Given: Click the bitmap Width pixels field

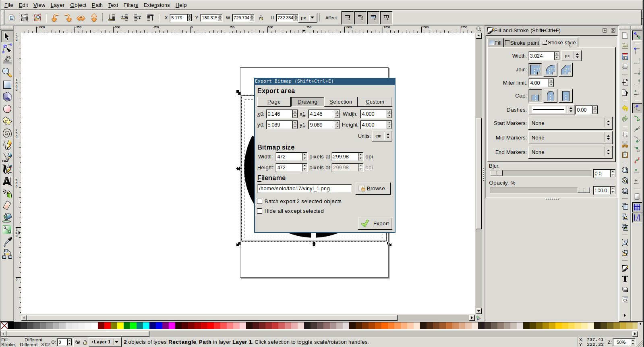Looking at the screenshot, I should 289,157.
